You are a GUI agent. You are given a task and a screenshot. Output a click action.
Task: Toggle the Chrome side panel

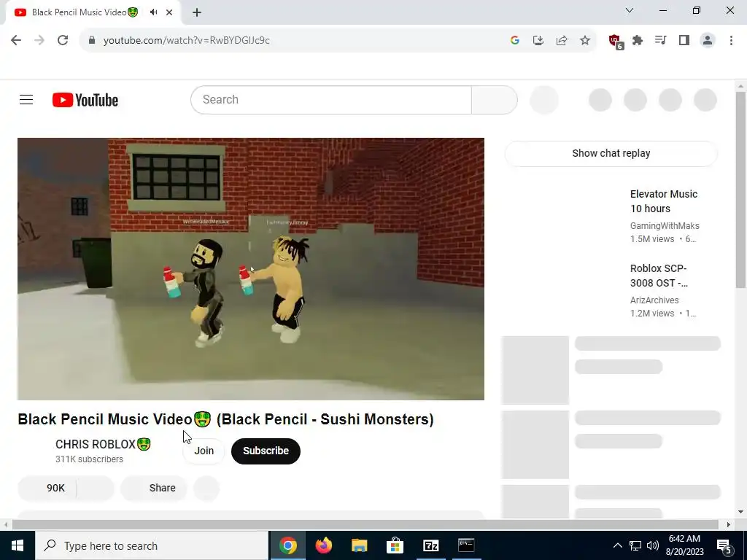684,41
